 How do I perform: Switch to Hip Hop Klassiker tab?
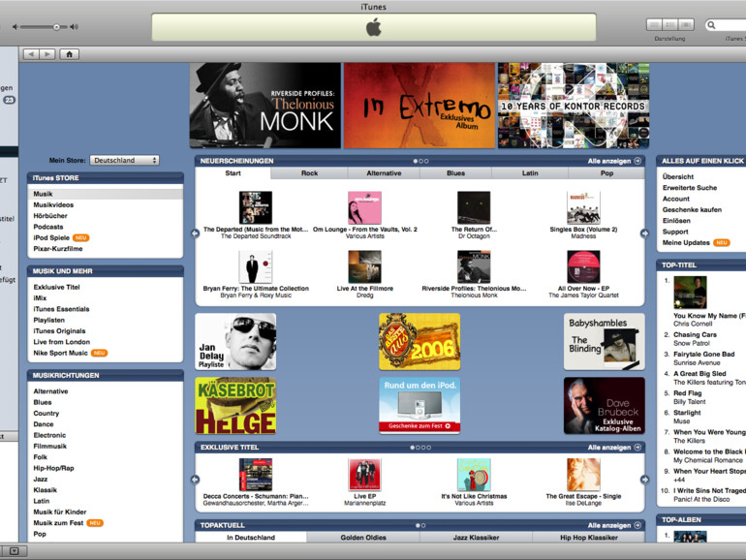pos(588,537)
